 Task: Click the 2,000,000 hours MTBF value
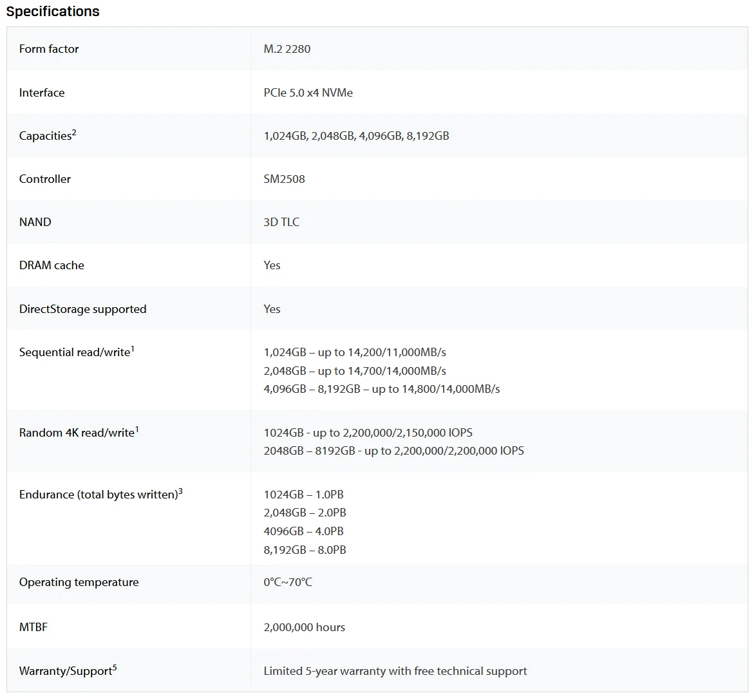point(304,627)
